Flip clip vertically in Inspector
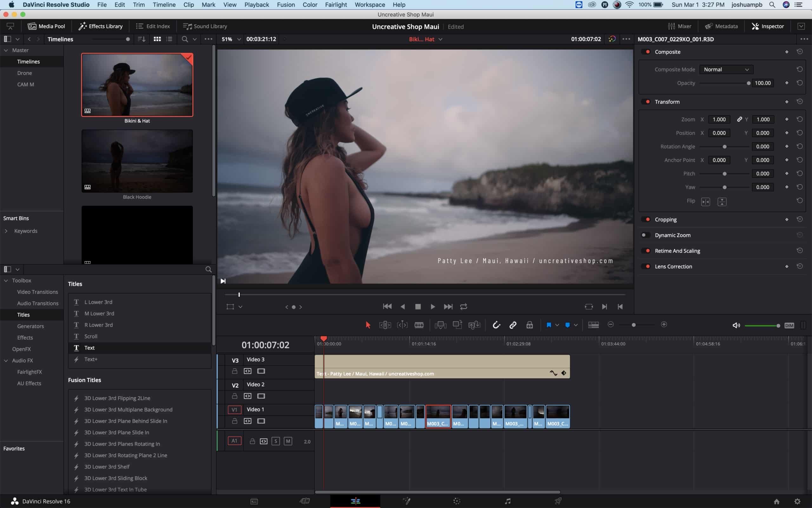Image resolution: width=812 pixels, height=508 pixels. [x=722, y=202]
